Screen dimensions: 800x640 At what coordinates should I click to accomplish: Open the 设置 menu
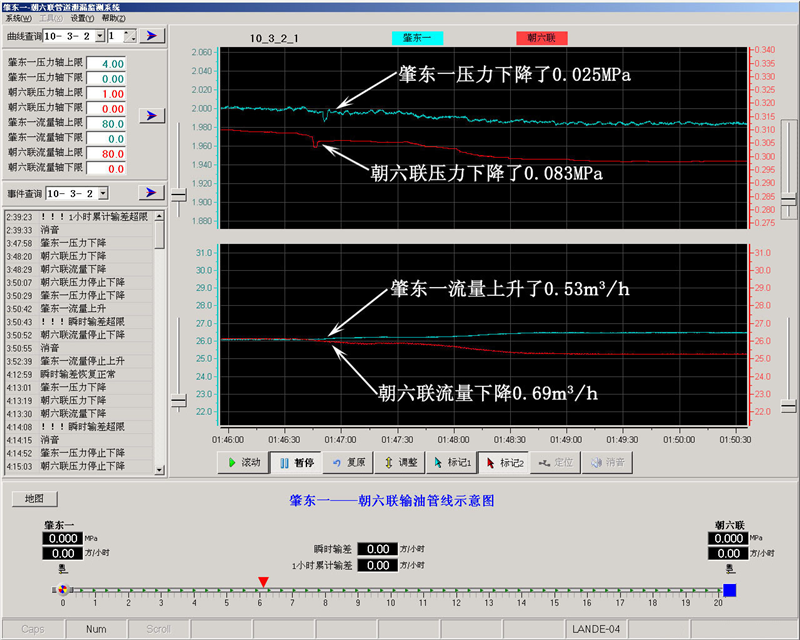click(x=82, y=18)
